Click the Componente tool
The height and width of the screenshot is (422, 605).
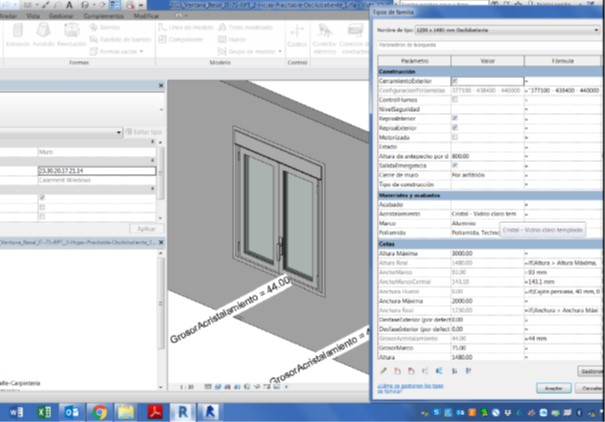point(181,39)
